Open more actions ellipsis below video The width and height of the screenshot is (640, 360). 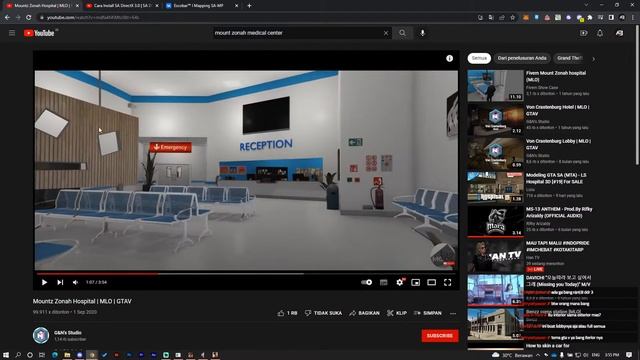[453, 313]
